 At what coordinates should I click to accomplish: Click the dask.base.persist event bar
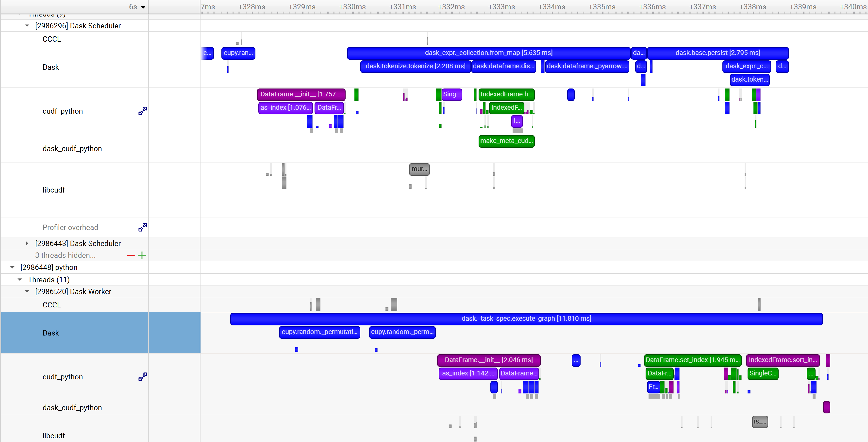coord(718,53)
